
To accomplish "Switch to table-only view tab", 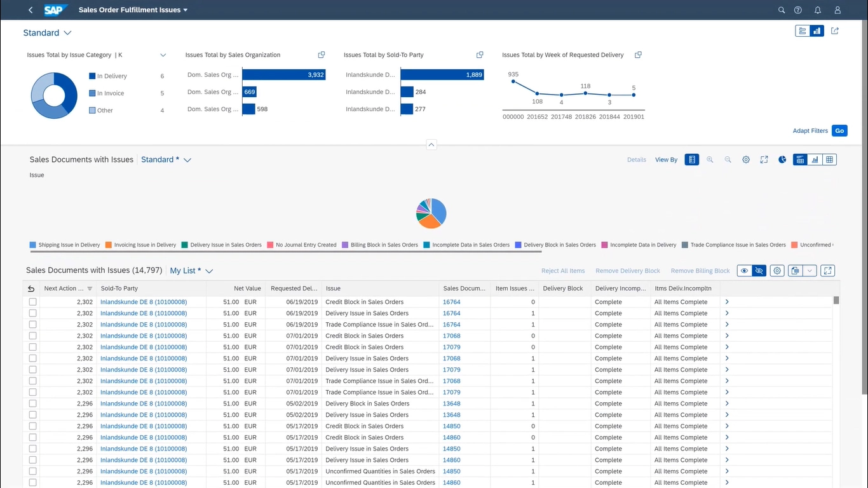I will (x=829, y=159).
